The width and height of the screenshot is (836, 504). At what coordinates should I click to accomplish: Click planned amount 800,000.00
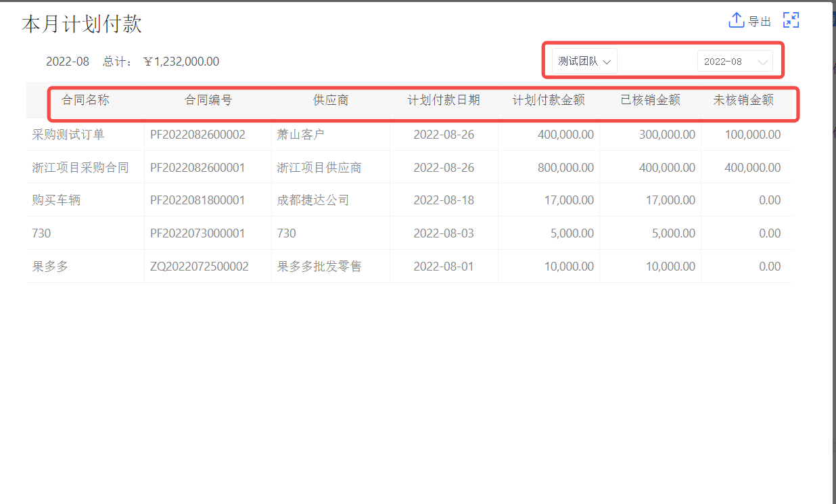(566, 168)
